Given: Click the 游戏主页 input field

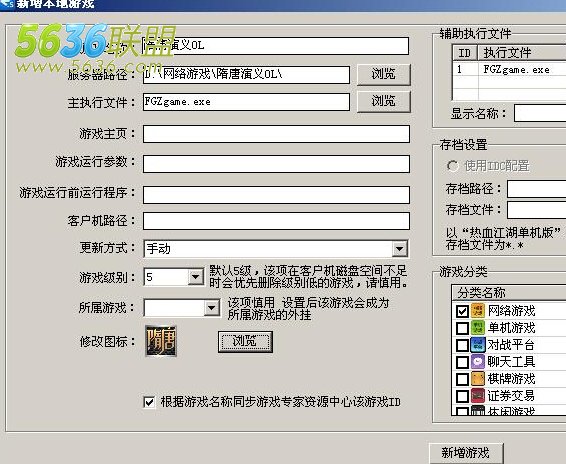Looking at the screenshot, I should [x=277, y=134].
